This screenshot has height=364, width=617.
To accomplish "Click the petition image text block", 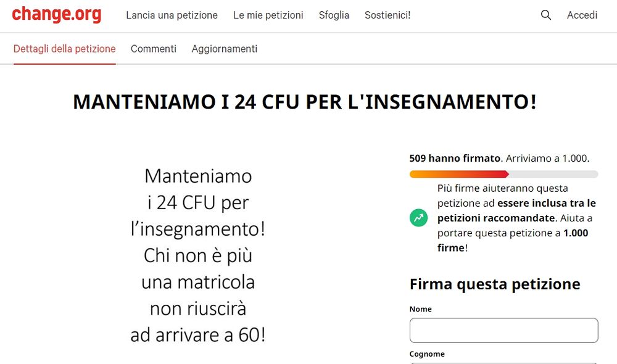I will click(x=198, y=255).
